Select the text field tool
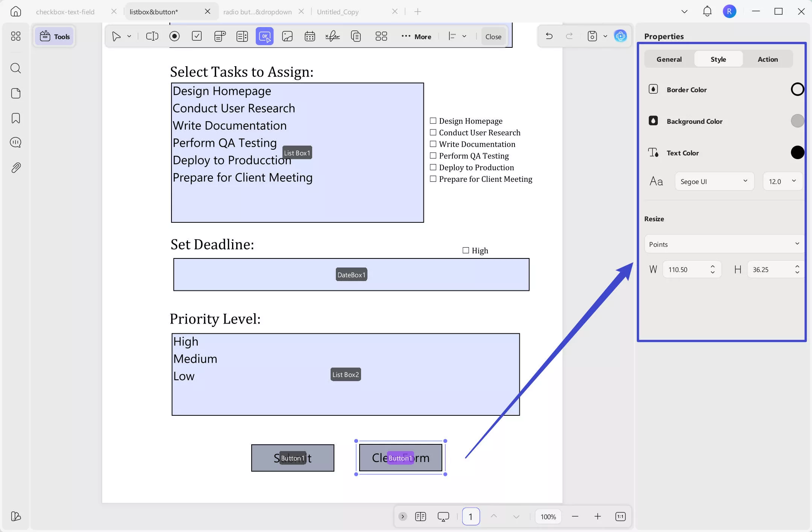Screen dimensions: 812x532 [152, 36]
